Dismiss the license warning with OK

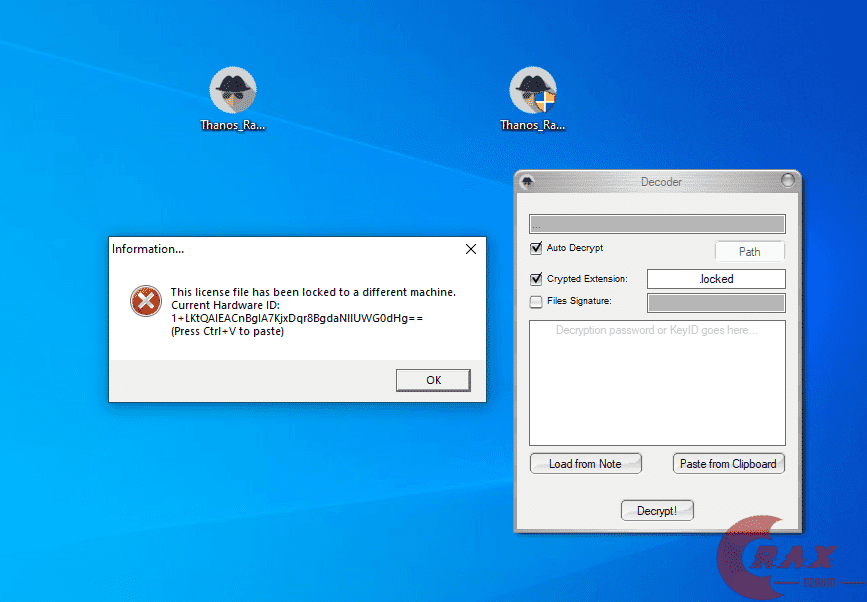pyautogui.click(x=433, y=380)
